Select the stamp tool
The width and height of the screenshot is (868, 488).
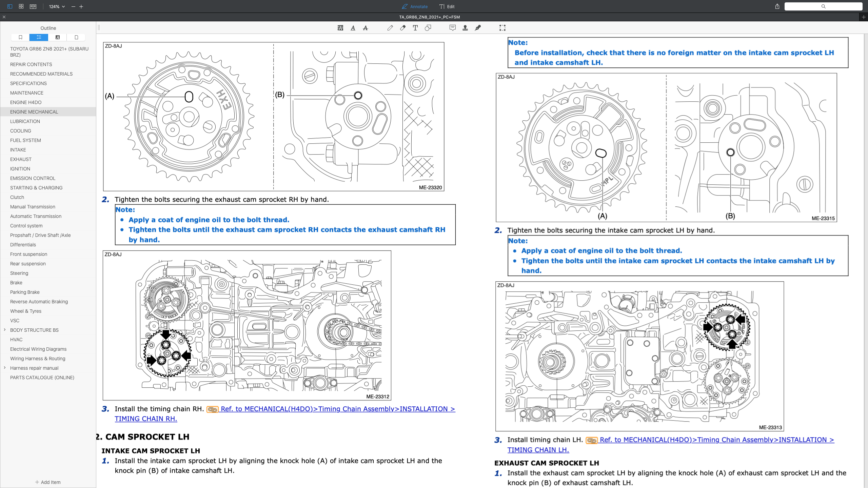point(465,28)
